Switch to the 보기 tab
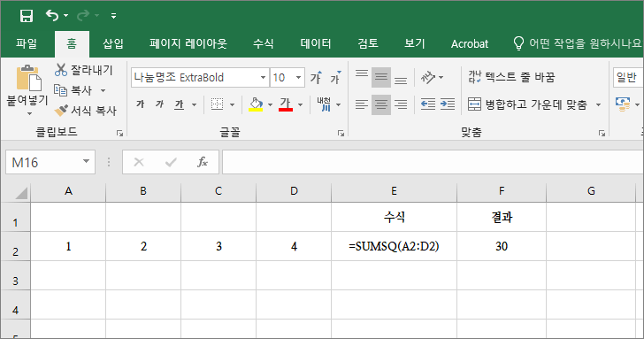 414,43
